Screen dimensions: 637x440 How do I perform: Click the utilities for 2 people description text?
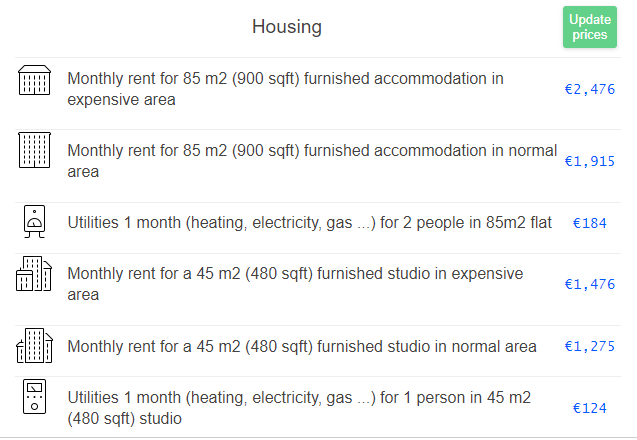(309, 223)
